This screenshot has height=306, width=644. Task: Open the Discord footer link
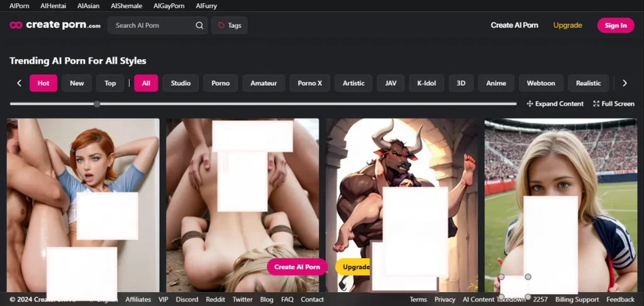coord(187,300)
